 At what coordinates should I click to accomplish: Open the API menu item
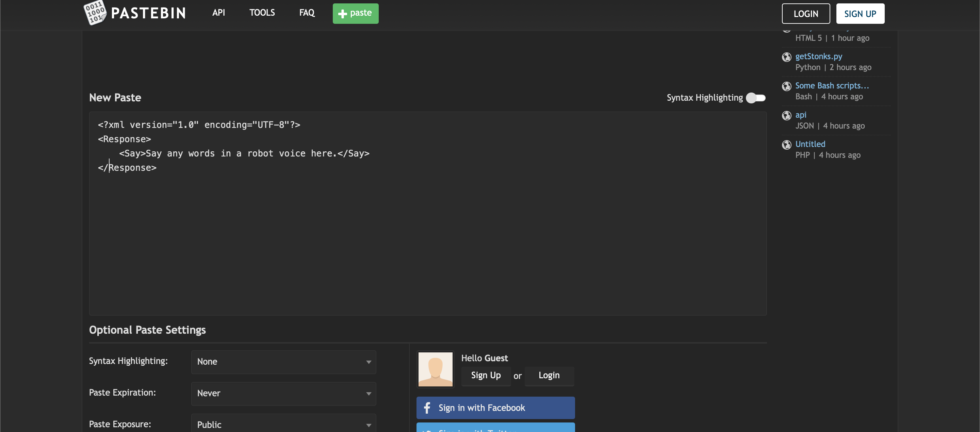click(218, 13)
